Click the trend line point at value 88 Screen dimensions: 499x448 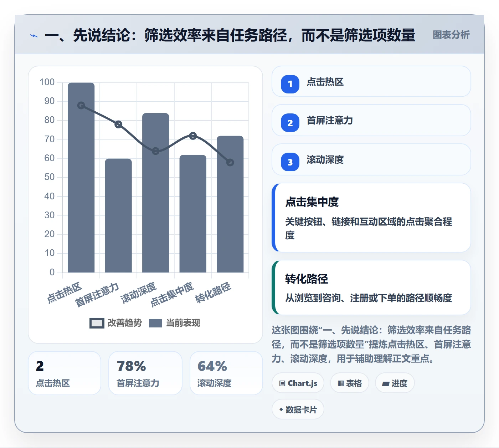click(81, 106)
